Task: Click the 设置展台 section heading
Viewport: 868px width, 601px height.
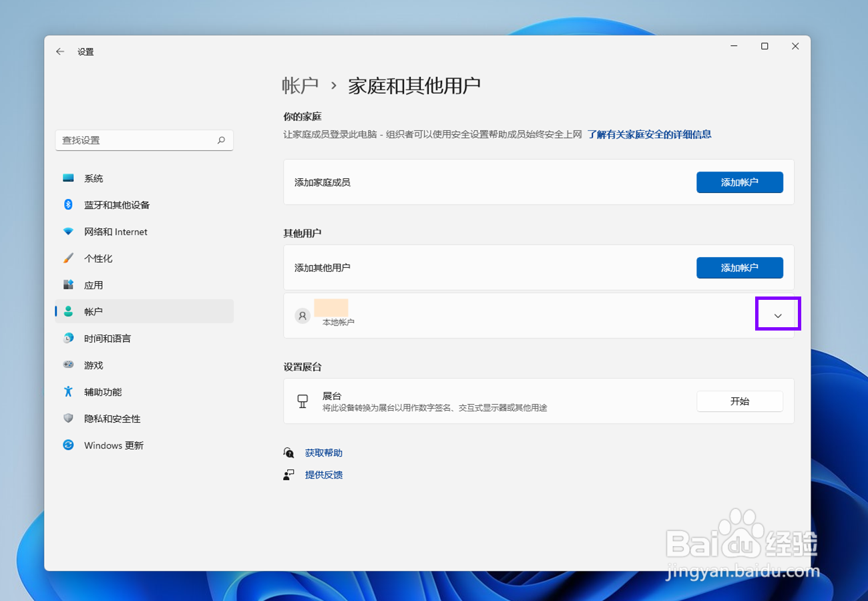Action: click(x=302, y=367)
